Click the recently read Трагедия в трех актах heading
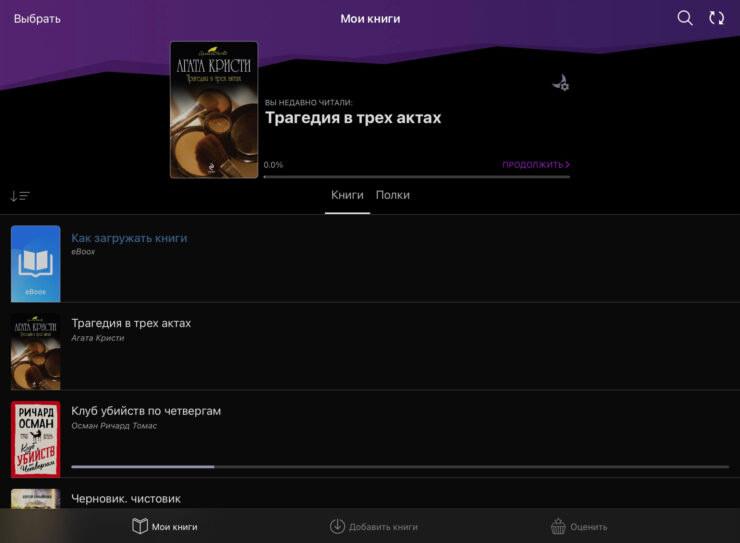The width and height of the screenshot is (740, 543). click(353, 117)
